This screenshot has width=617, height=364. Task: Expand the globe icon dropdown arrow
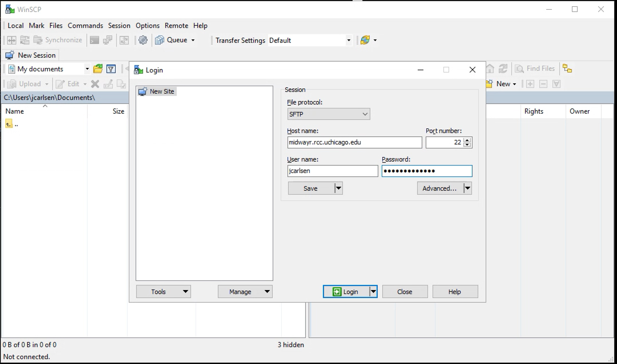pos(375,40)
